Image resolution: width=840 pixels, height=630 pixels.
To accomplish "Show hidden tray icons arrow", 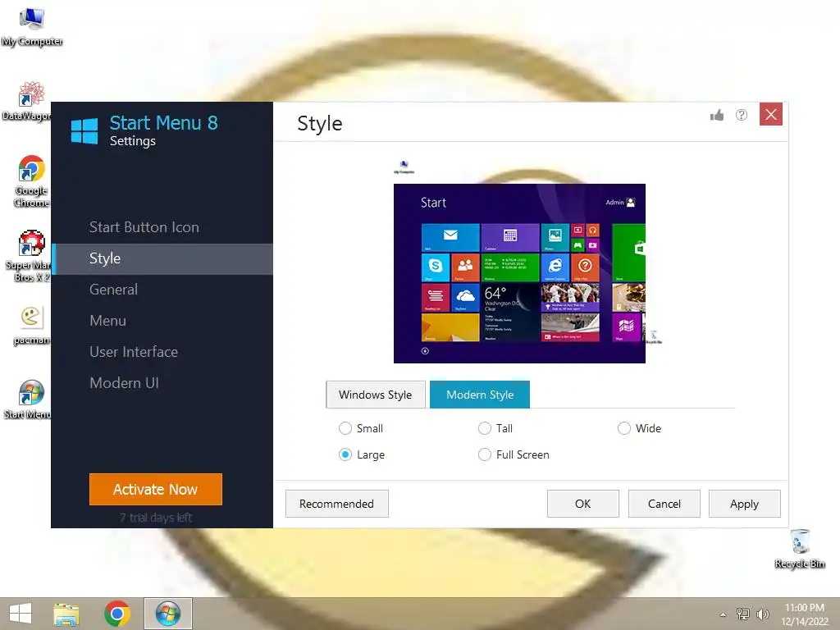I will [723, 614].
